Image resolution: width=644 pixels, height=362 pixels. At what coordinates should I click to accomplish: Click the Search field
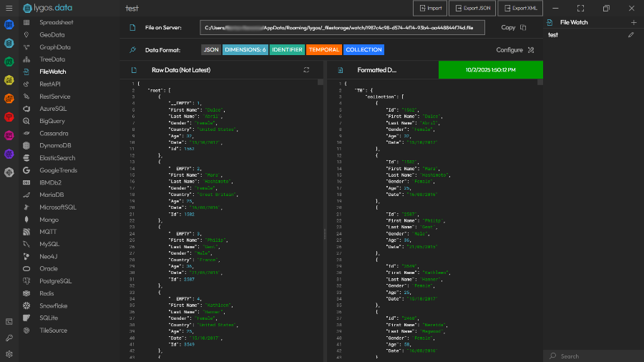[x=593, y=356]
